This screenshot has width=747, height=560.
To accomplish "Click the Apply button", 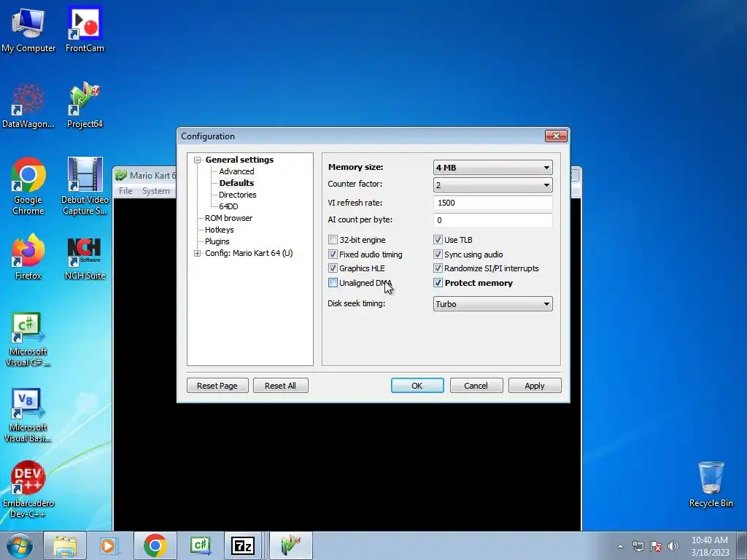I will point(535,385).
